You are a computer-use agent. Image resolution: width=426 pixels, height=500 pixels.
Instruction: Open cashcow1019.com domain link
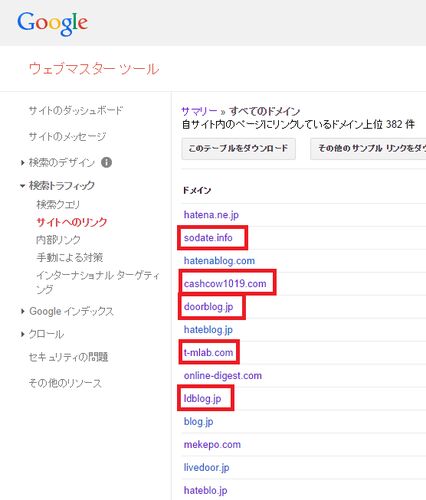click(x=225, y=284)
